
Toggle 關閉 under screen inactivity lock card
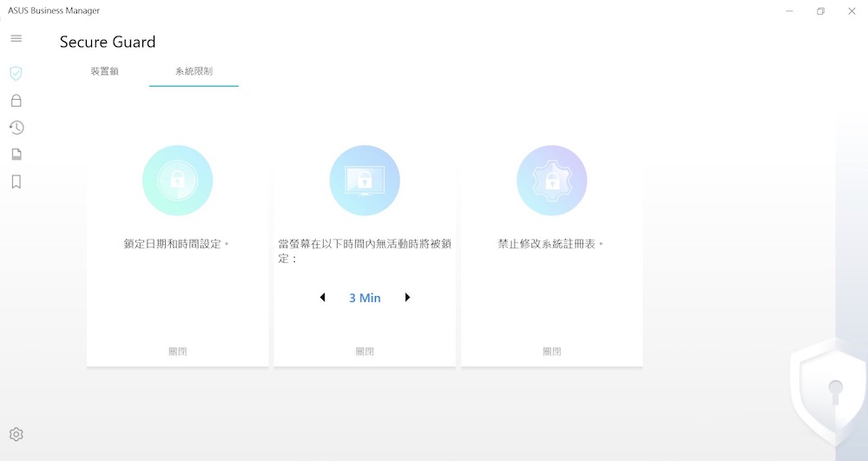click(365, 352)
